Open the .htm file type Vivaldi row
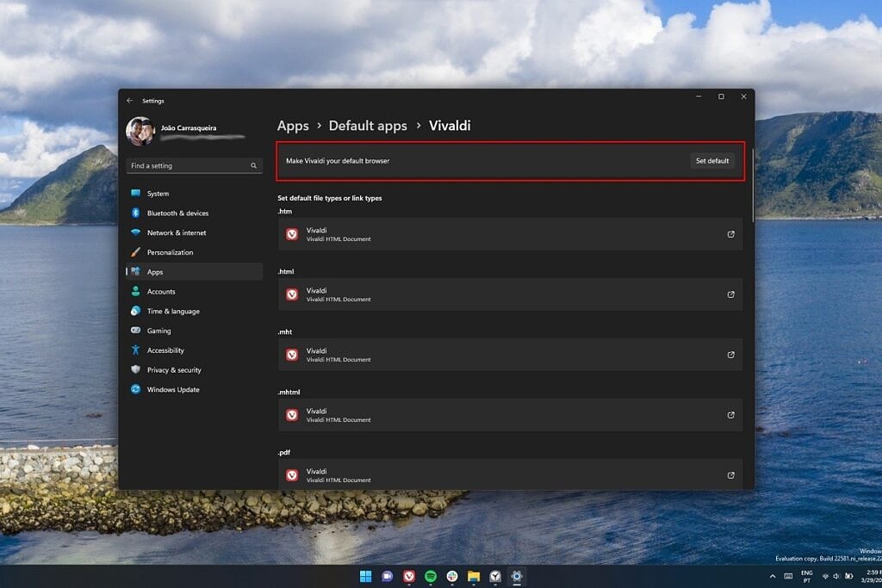 point(510,234)
